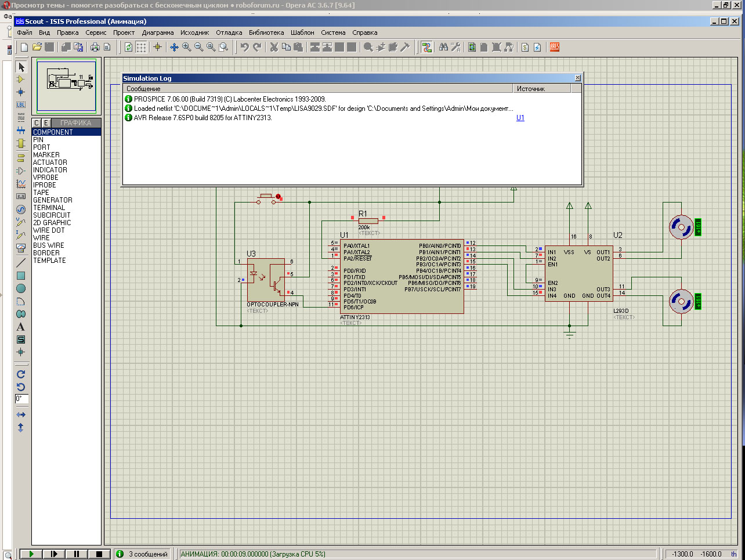The image size is (745, 560).
Task: Click the wire label LBL tool
Action: [21, 104]
